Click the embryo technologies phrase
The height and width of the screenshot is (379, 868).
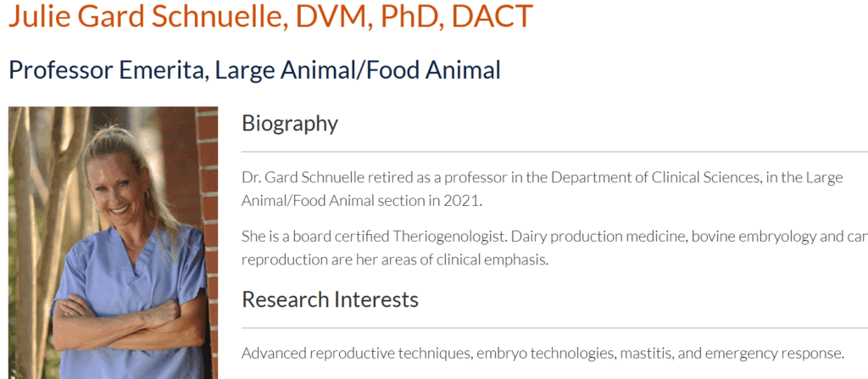pos(546,354)
